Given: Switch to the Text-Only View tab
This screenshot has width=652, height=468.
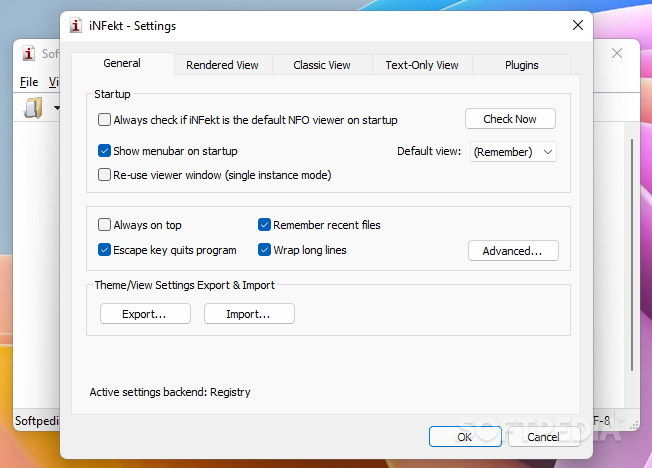Looking at the screenshot, I should [422, 65].
